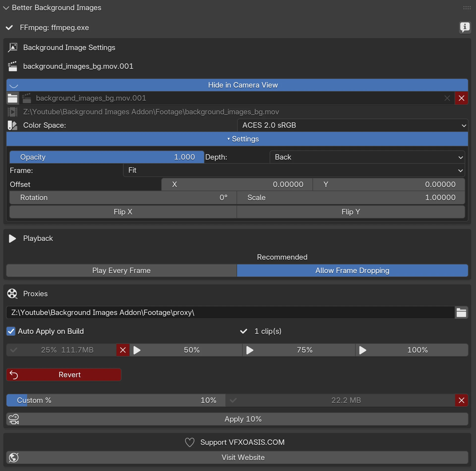Click the info icon next to FFmpeg
This screenshot has height=471, width=476.
point(465,27)
